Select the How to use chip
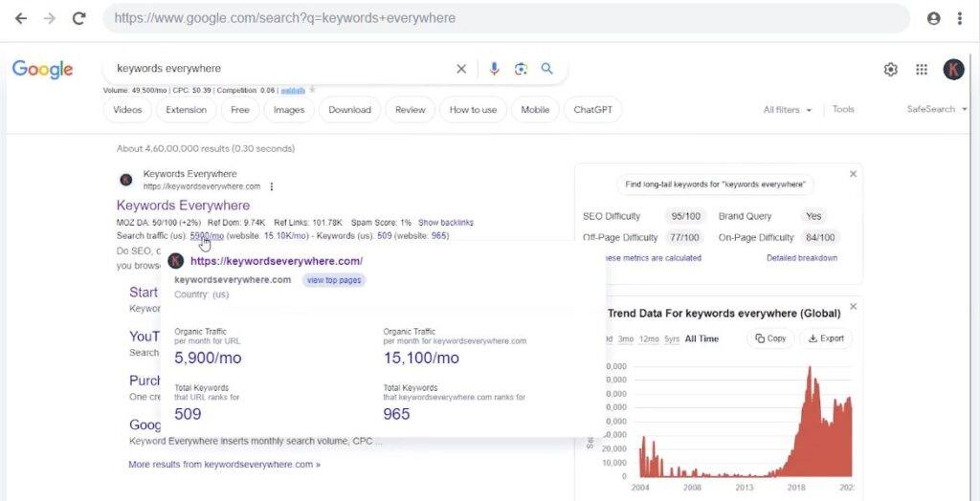 point(473,110)
